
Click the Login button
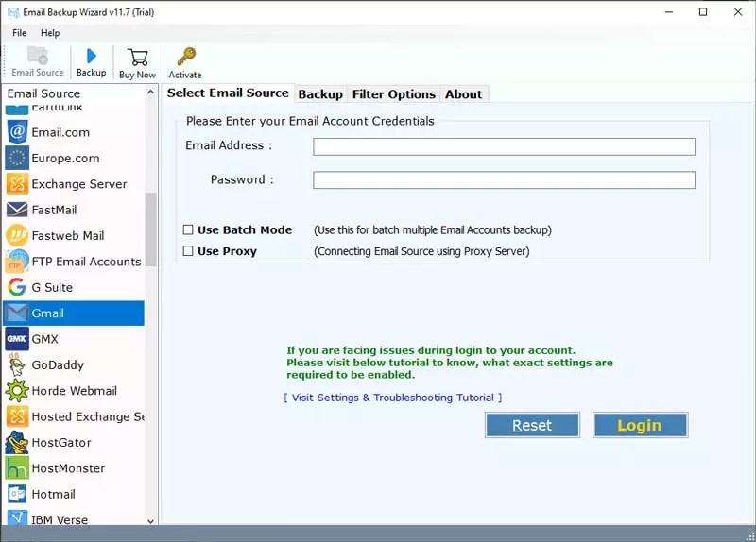click(x=641, y=425)
